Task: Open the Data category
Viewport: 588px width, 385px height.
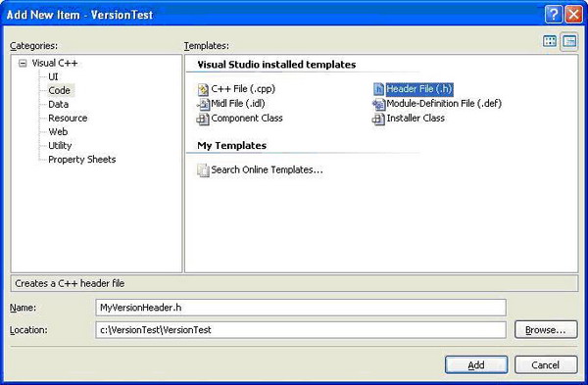Action: click(x=58, y=104)
